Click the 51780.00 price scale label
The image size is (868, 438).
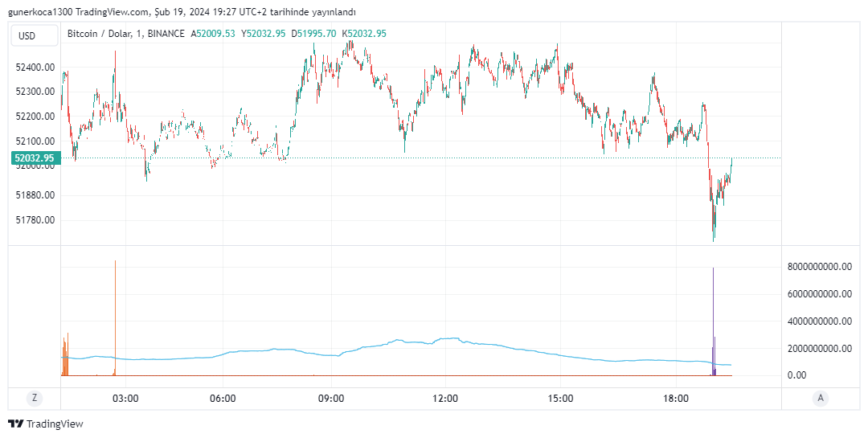35,219
